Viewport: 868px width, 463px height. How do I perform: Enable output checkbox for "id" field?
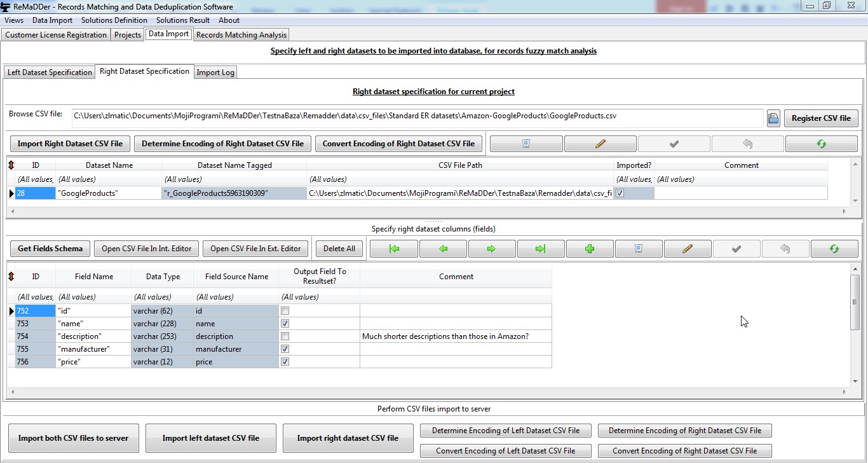pyautogui.click(x=285, y=311)
